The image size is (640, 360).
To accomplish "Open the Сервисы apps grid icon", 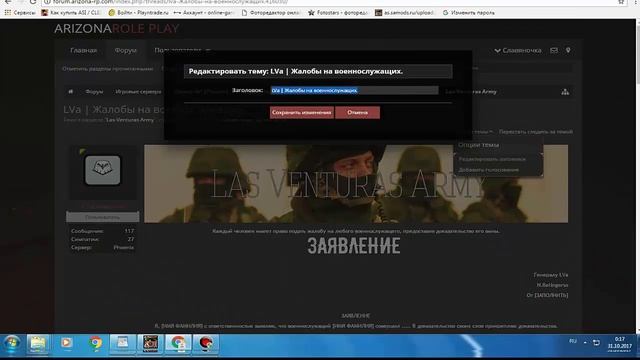I will (7, 13).
